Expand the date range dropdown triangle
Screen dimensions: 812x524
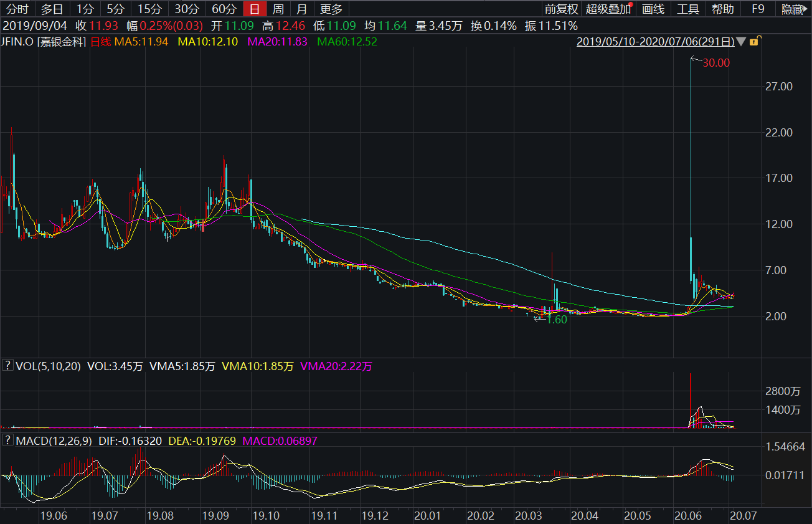tap(740, 42)
